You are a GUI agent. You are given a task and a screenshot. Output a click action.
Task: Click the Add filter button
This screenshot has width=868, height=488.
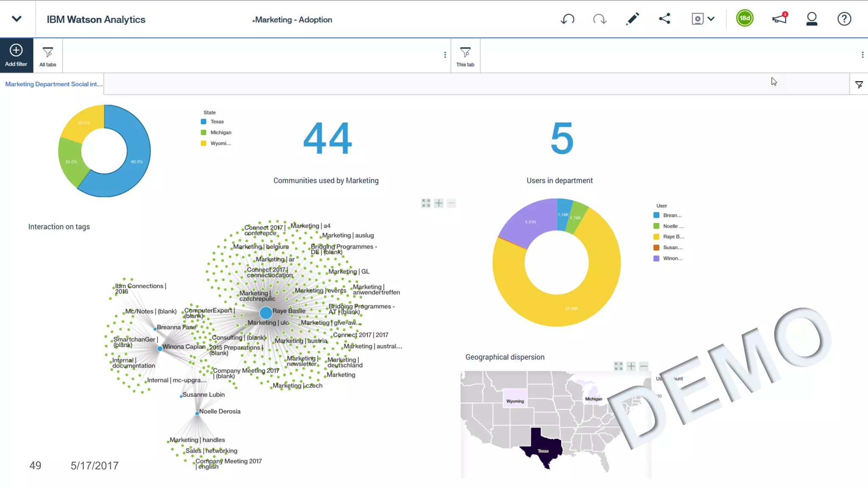[x=16, y=55]
